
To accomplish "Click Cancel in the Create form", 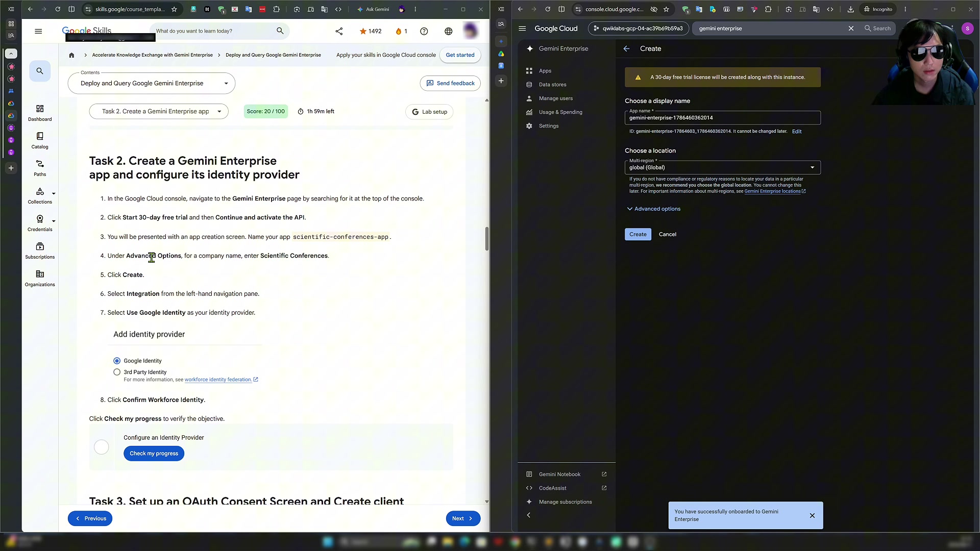I will coord(667,234).
